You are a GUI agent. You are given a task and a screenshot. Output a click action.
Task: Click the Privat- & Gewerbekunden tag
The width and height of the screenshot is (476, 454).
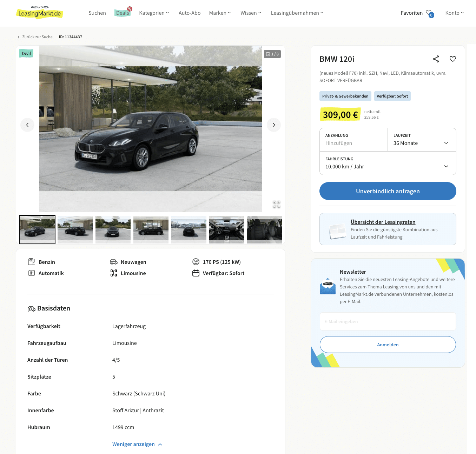(345, 96)
